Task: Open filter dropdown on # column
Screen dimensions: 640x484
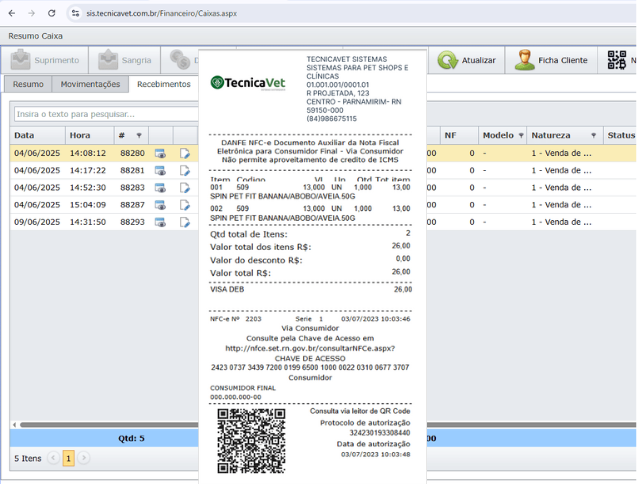Action: 138,136
